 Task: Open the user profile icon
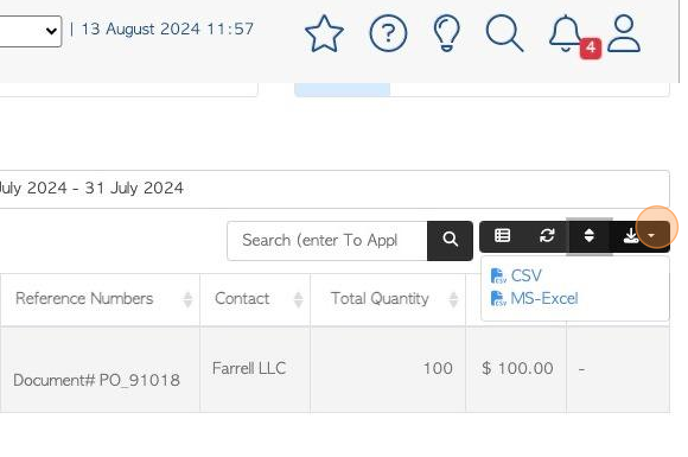point(624,34)
